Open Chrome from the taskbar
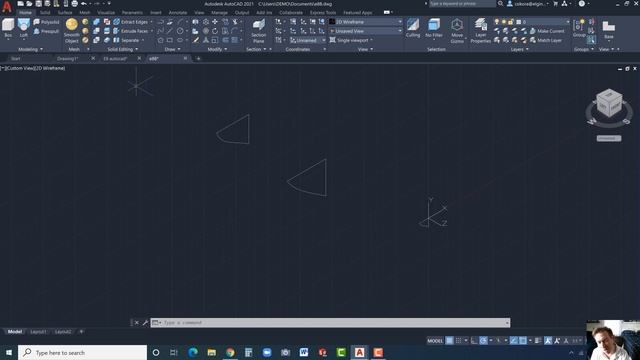This screenshot has height=360, width=640. point(230,352)
